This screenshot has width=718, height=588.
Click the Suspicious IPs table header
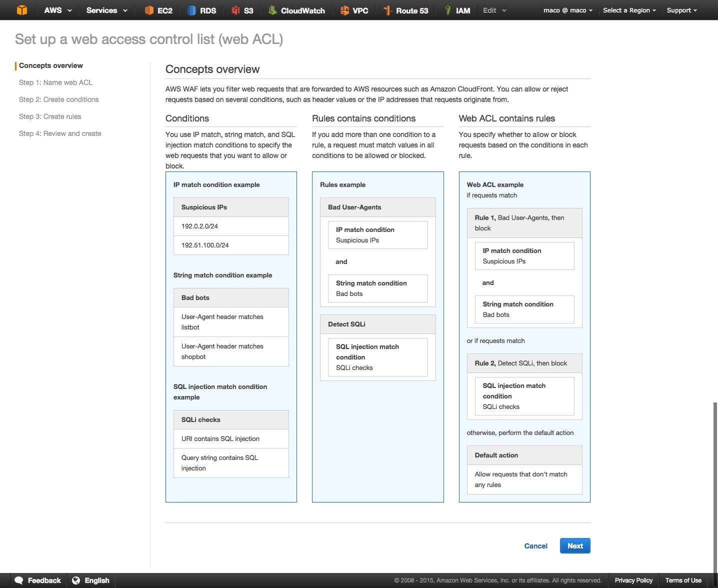coord(231,207)
